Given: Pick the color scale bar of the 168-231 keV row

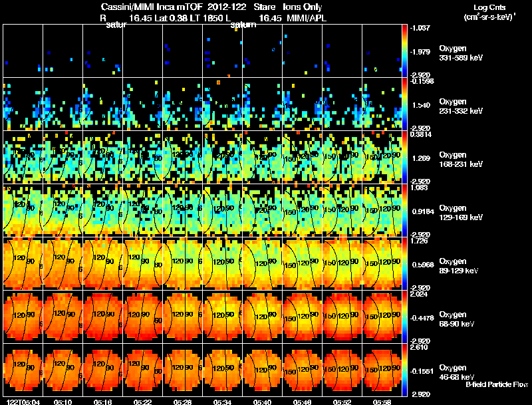Looking at the screenshot, I should 404,157.
